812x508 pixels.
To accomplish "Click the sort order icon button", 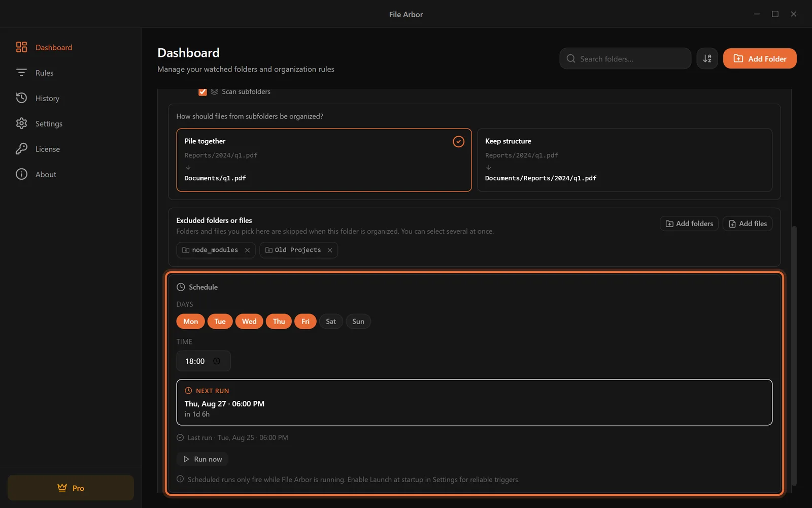I will click(x=707, y=58).
